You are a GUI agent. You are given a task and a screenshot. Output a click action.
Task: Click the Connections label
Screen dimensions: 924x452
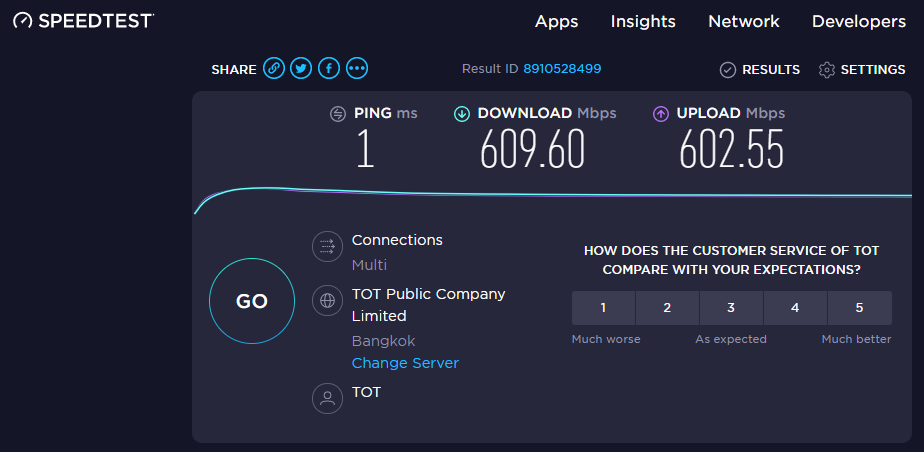coord(397,240)
